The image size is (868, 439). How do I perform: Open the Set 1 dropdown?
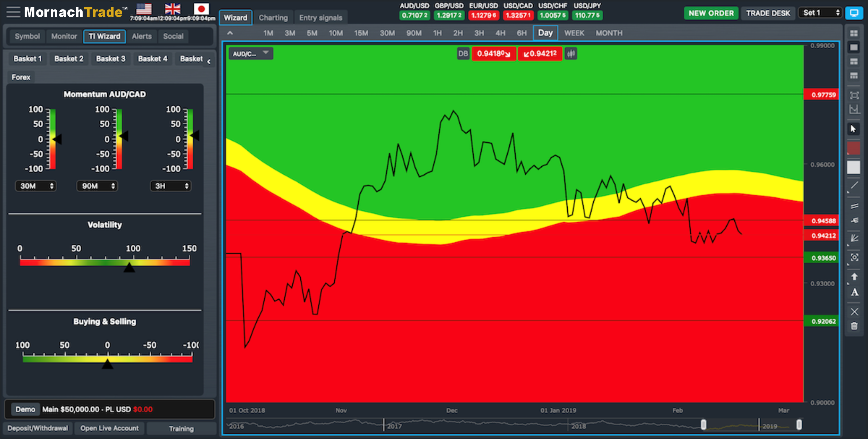pyautogui.click(x=821, y=13)
